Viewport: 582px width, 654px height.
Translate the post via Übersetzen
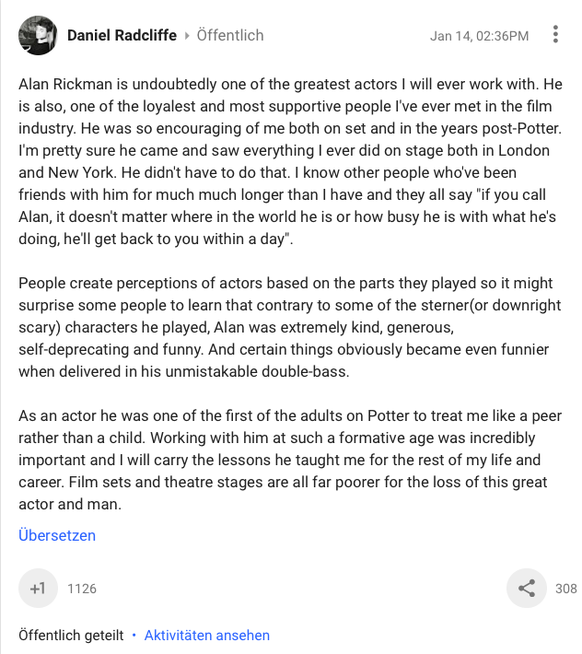57,535
